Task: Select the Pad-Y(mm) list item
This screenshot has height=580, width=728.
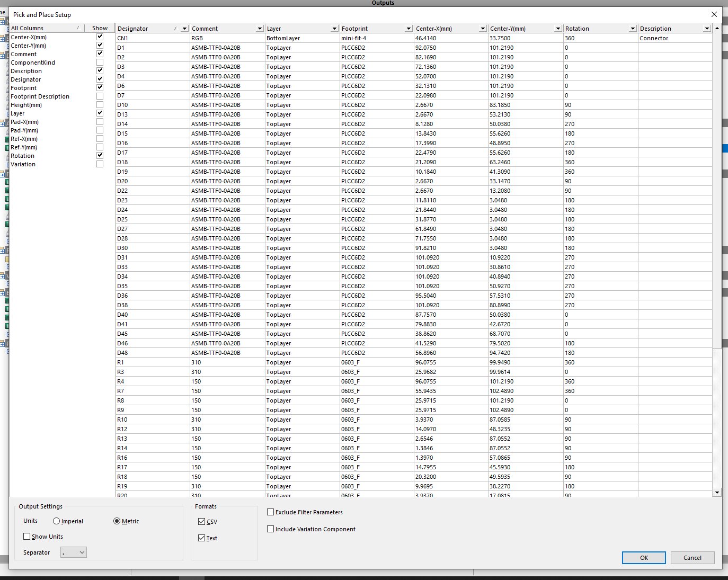Action: click(x=24, y=130)
